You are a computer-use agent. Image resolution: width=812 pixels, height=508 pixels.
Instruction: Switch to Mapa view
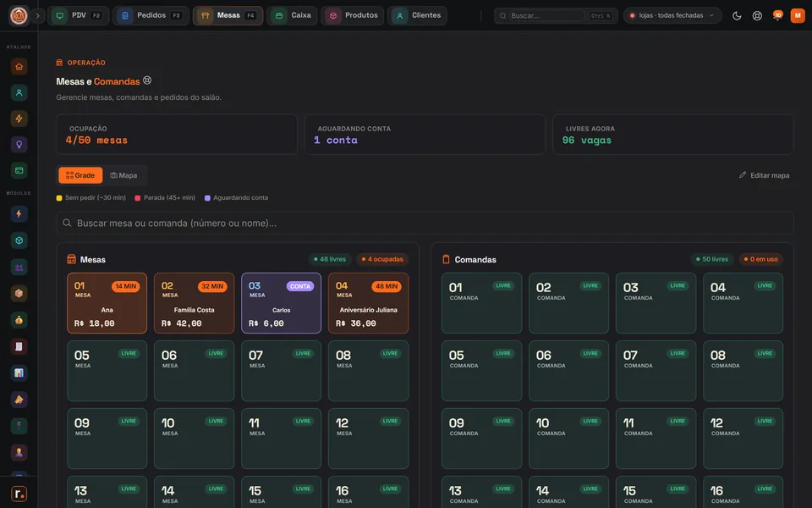123,175
